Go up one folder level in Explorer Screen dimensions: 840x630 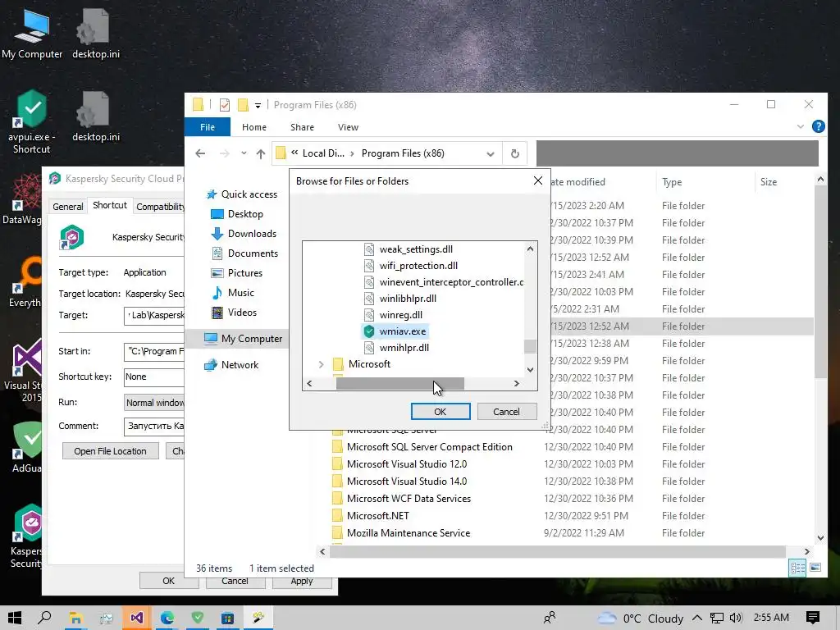pos(261,153)
